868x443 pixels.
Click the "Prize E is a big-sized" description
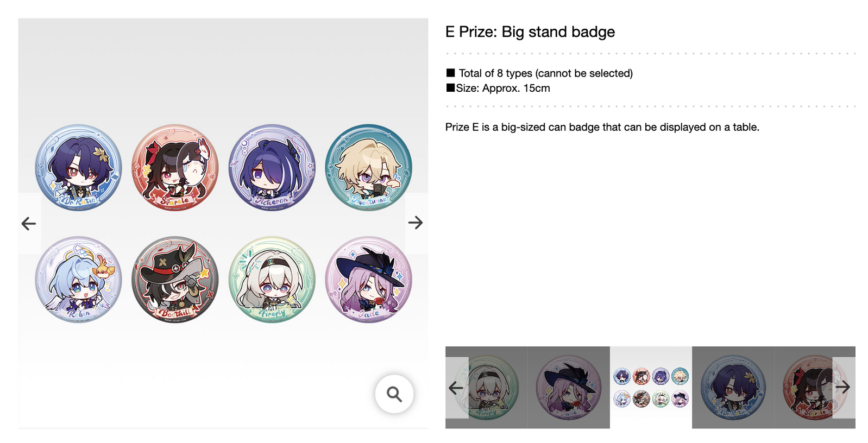602,127
